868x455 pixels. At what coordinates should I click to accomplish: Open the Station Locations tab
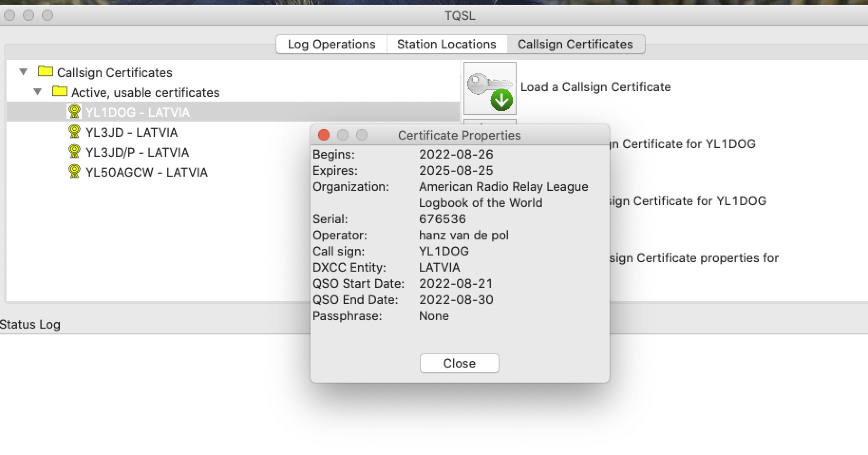(x=446, y=44)
